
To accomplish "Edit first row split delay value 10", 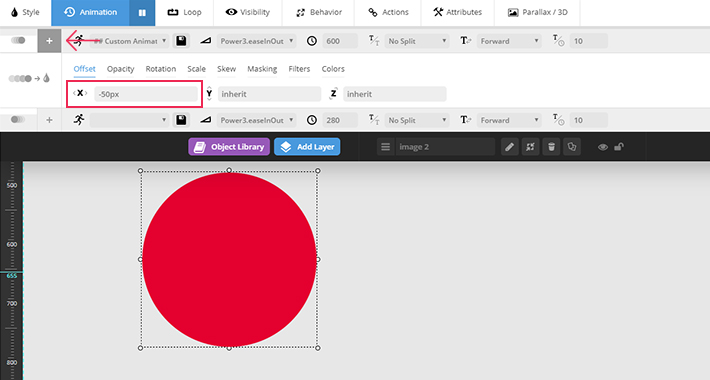I will coord(589,41).
